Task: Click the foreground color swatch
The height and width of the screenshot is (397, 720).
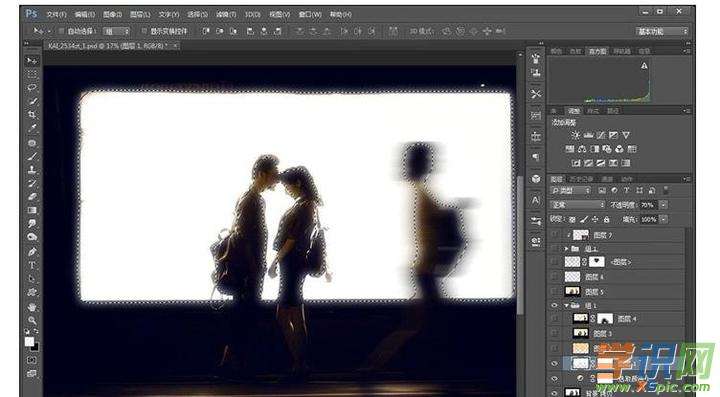Action: [29, 341]
